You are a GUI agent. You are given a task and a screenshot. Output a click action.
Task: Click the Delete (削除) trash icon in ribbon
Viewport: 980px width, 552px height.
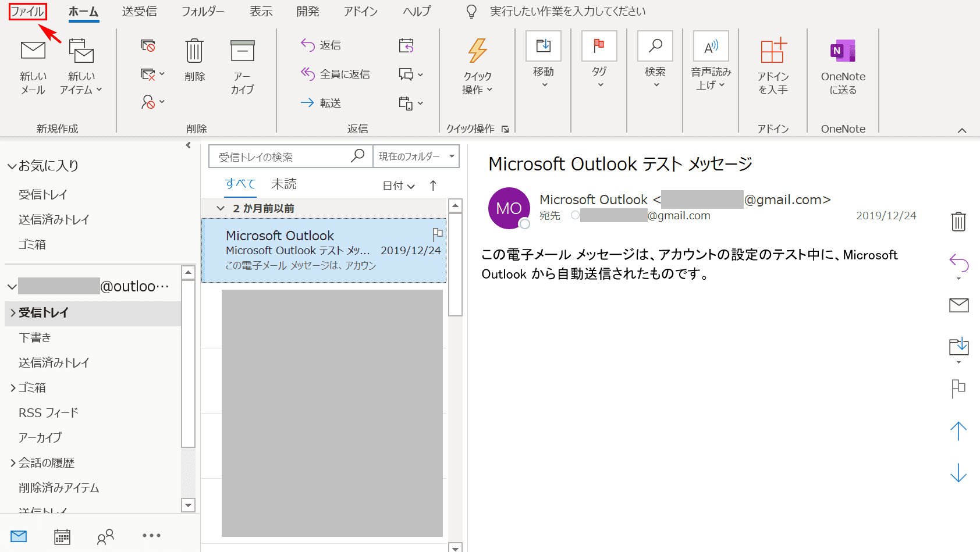194,51
